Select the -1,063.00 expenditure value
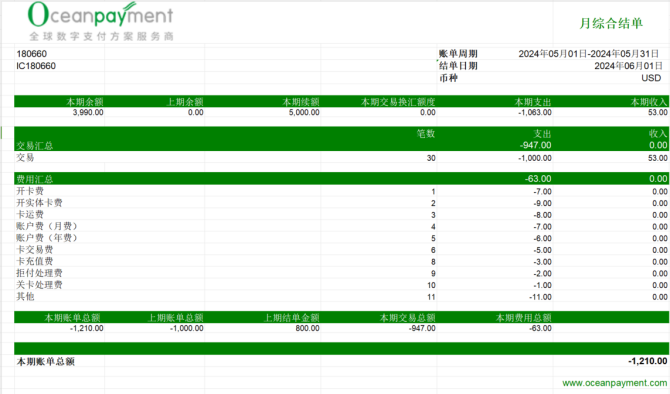Viewport: 670px width, 394px height. tap(535, 112)
